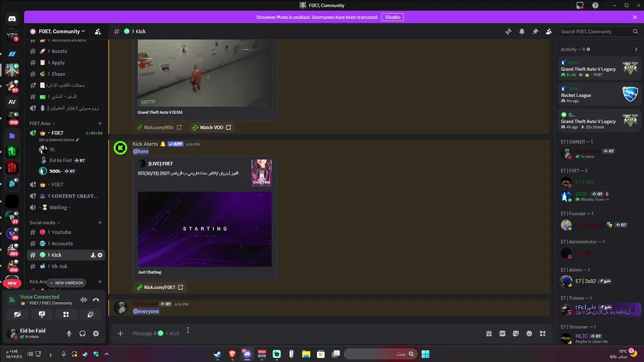Screen dimensions: 644x362
Task: Share your screen in voice panel
Action: click(42, 314)
